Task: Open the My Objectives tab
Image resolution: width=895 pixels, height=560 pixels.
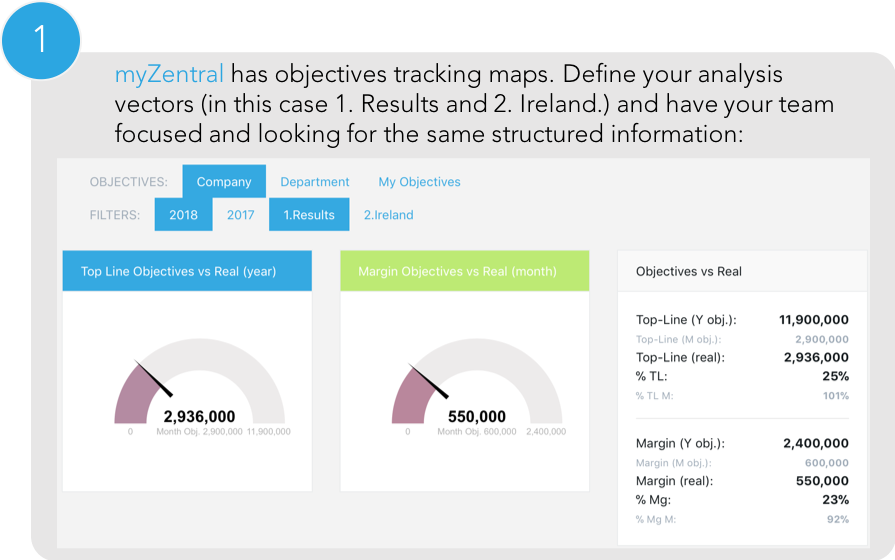Action: coord(419,182)
